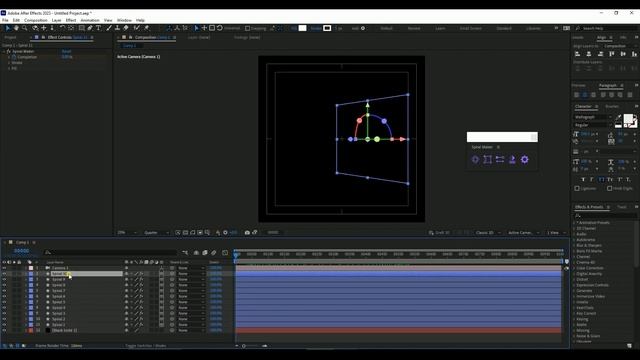Toggle visibility of Spiral 1 layer
The height and width of the screenshot is (360, 640).
point(4,325)
